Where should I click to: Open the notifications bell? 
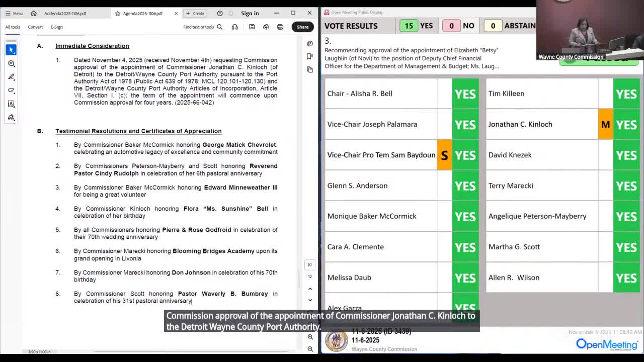pos(231,13)
